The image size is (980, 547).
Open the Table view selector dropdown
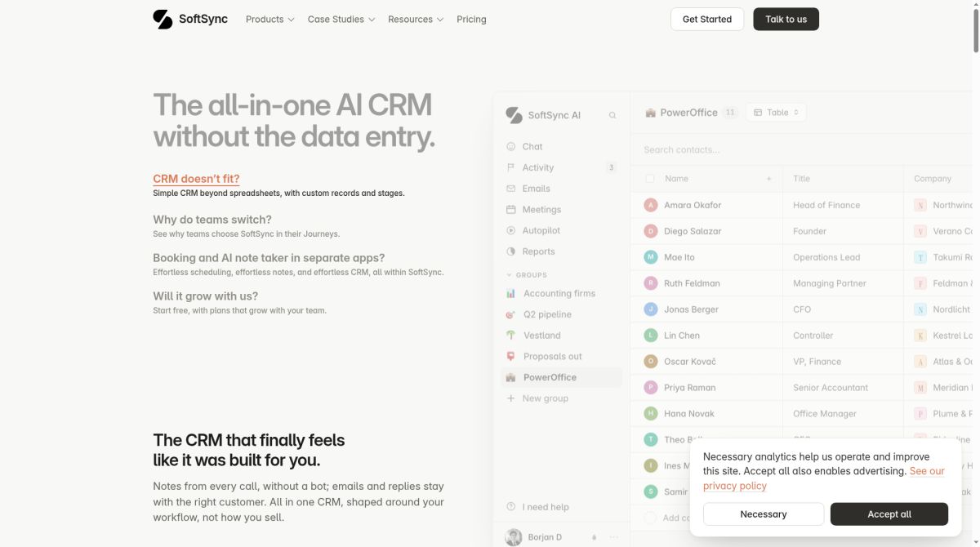[x=776, y=113]
